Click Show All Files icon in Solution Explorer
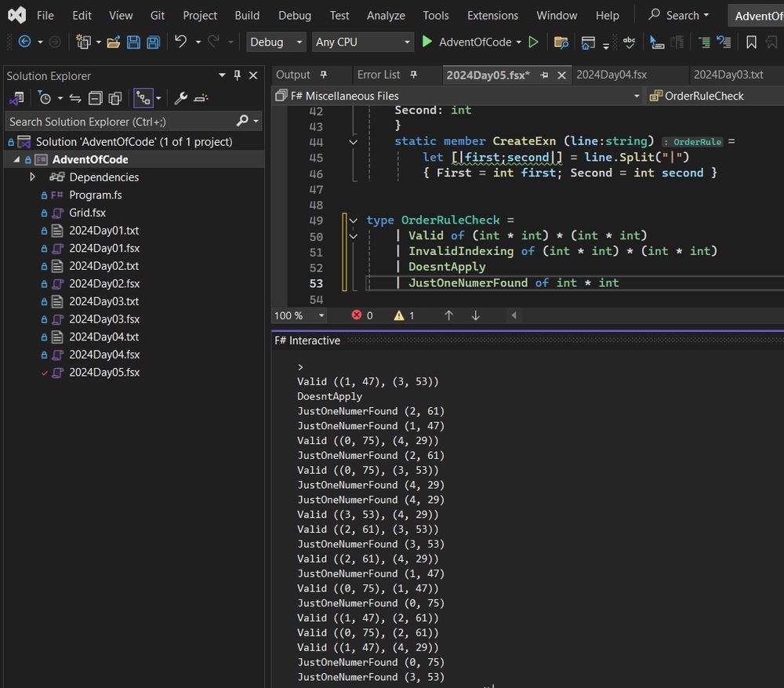Viewport: 784px width, 688px height. pyautogui.click(x=115, y=98)
